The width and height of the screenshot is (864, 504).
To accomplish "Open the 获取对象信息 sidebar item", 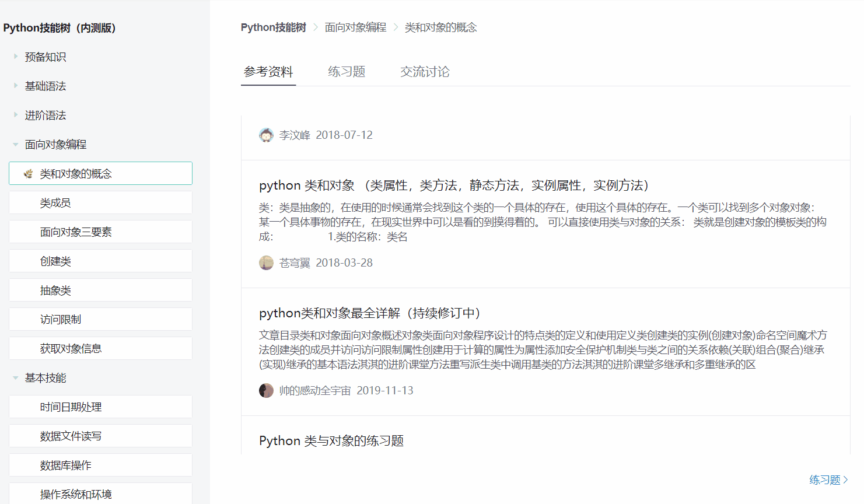I will point(100,348).
